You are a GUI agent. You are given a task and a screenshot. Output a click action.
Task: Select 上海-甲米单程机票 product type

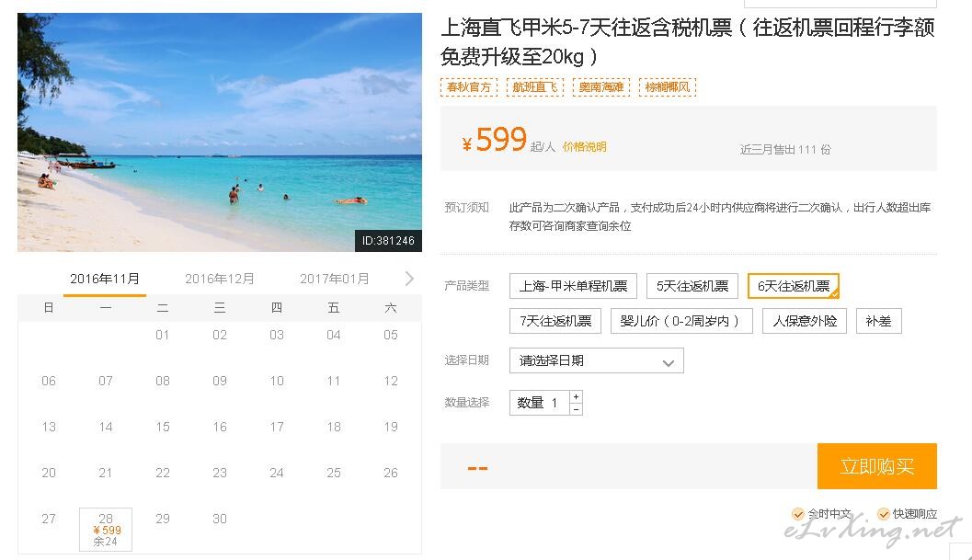point(573,286)
